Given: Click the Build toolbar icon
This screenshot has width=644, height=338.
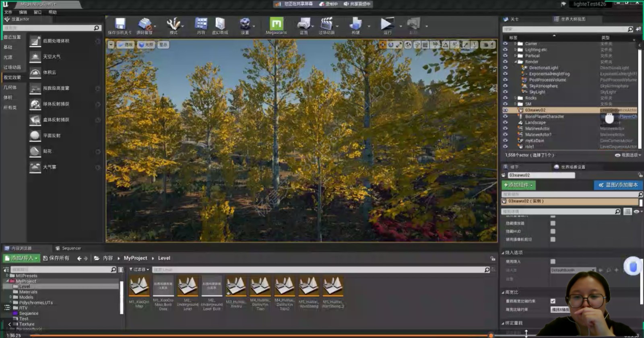Looking at the screenshot, I should (x=356, y=24).
